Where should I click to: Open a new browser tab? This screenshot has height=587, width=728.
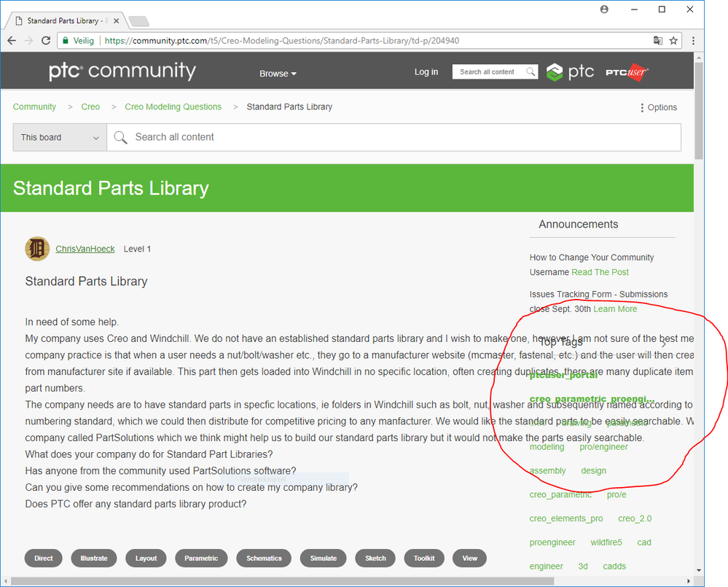[x=138, y=21]
